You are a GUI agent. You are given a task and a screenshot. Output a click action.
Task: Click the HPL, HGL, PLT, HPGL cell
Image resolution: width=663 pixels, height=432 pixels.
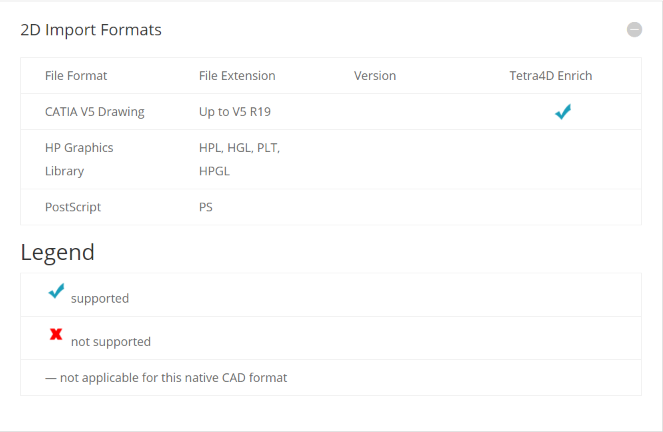(239, 159)
